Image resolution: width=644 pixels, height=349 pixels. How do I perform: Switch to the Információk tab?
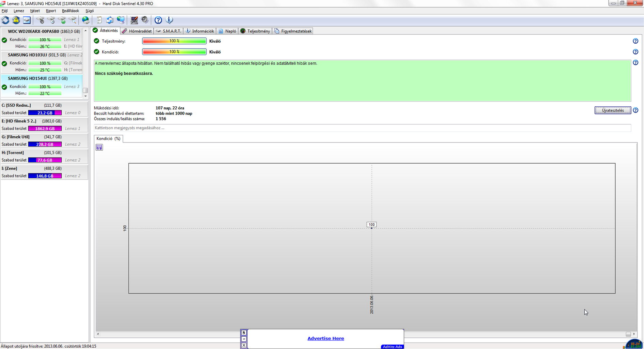click(x=200, y=31)
